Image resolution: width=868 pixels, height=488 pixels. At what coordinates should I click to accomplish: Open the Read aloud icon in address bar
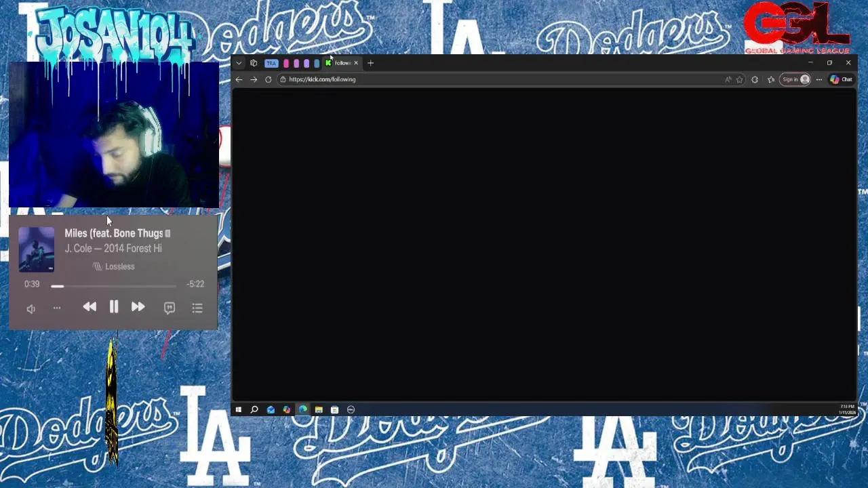pos(728,79)
